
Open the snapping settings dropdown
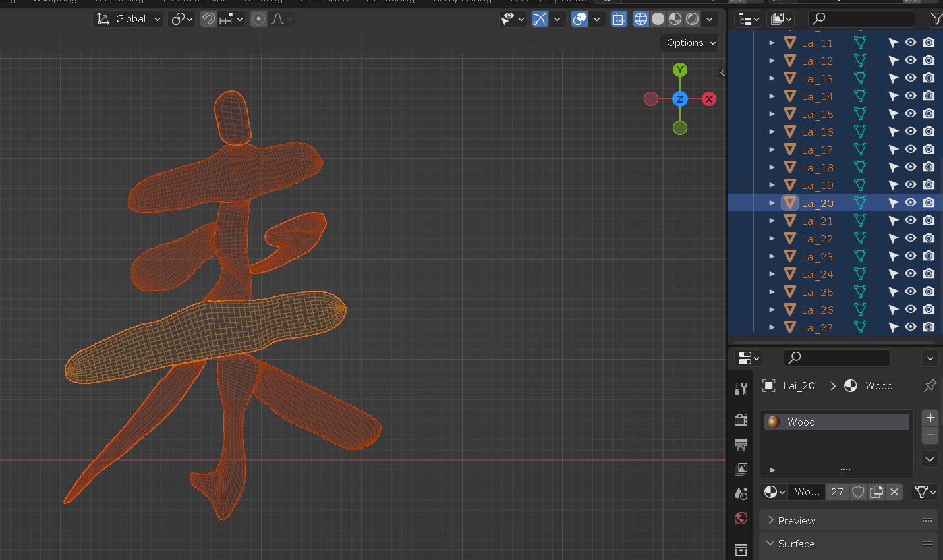[231, 19]
